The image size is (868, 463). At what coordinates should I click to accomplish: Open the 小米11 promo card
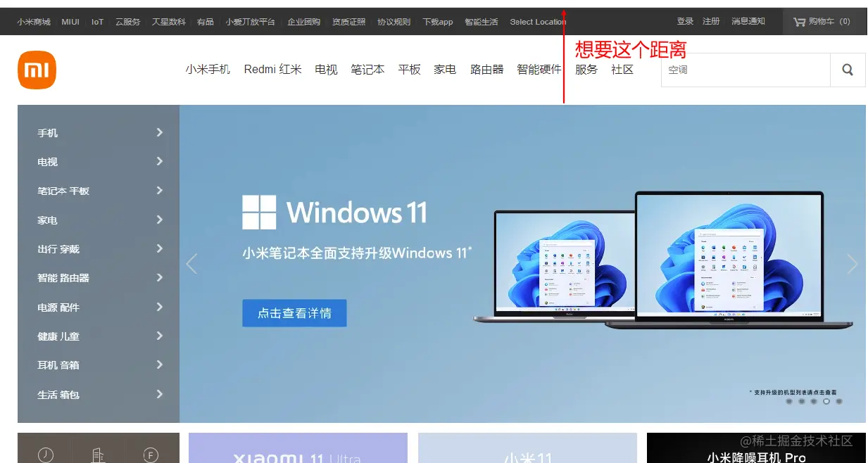[527, 448]
